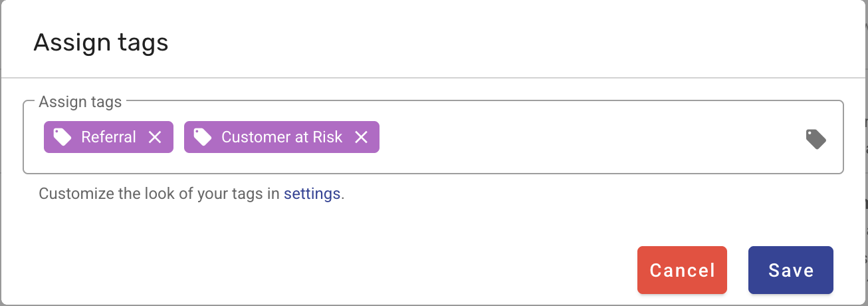Image resolution: width=868 pixels, height=306 pixels.
Task: Remove the Referral tag with its X
Action: coord(155,137)
